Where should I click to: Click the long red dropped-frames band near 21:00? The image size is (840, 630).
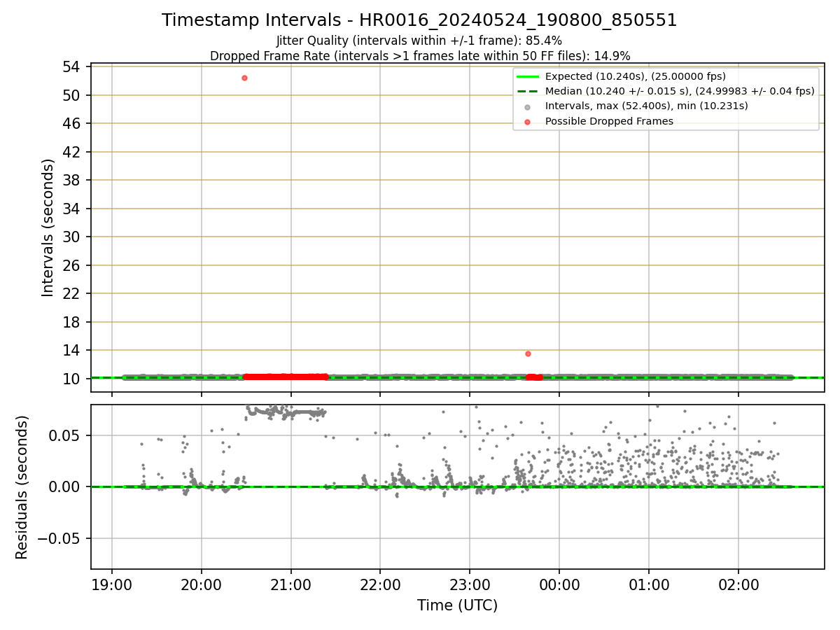[x=285, y=377]
